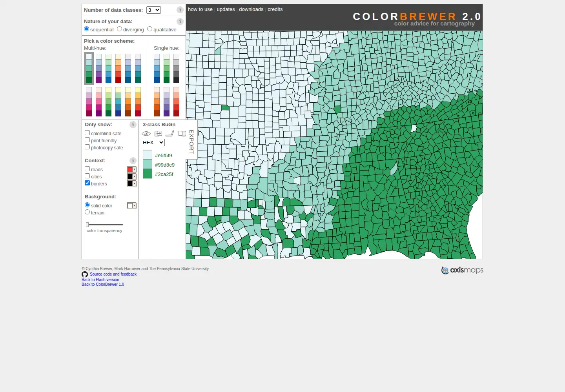Enable the cities checkbox
The width and height of the screenshot is (565, 392).
[x=87, y=176]
